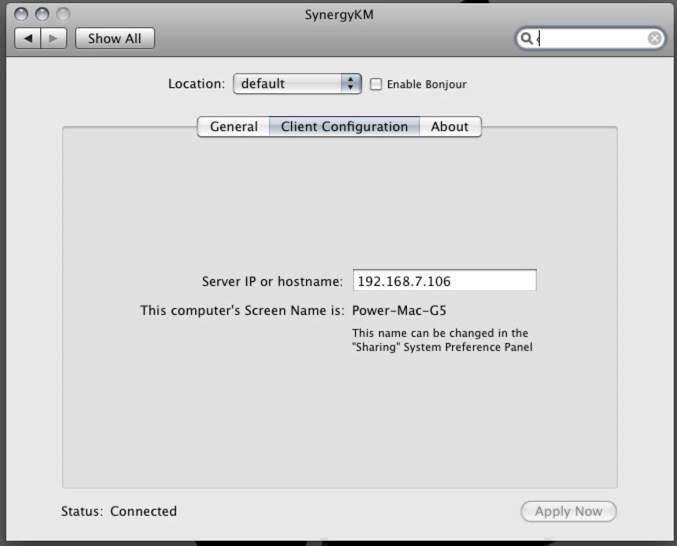Click the Server IP or hostname label
Viewport: 677px width, 546px height.
click(x=272, y=281)
